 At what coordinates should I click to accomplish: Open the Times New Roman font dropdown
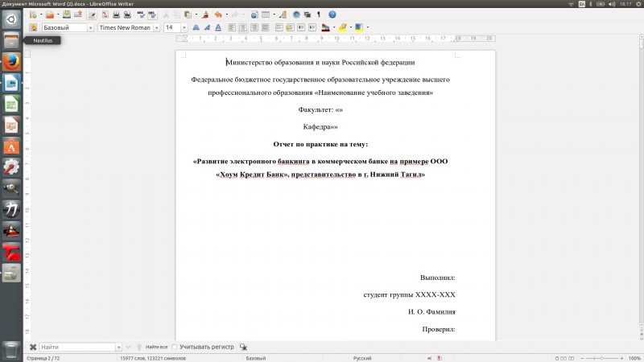coord(156,28)
